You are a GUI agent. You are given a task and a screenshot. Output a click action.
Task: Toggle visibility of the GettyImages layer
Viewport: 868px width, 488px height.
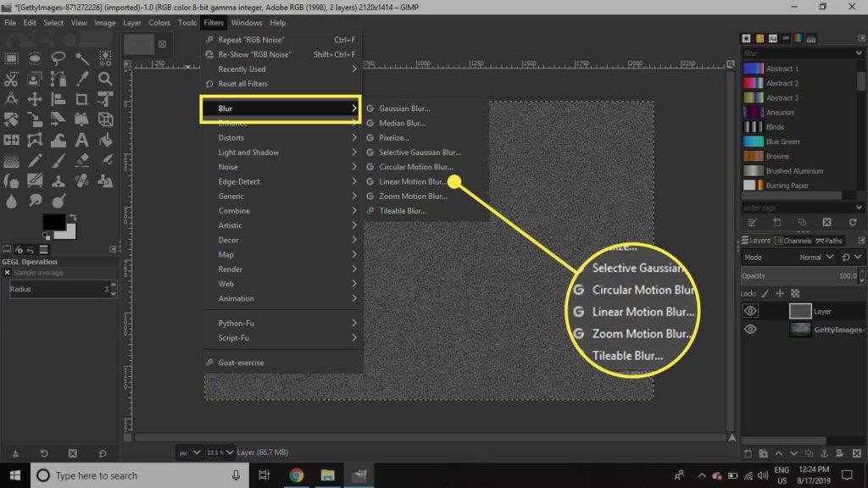pos(750,330)
